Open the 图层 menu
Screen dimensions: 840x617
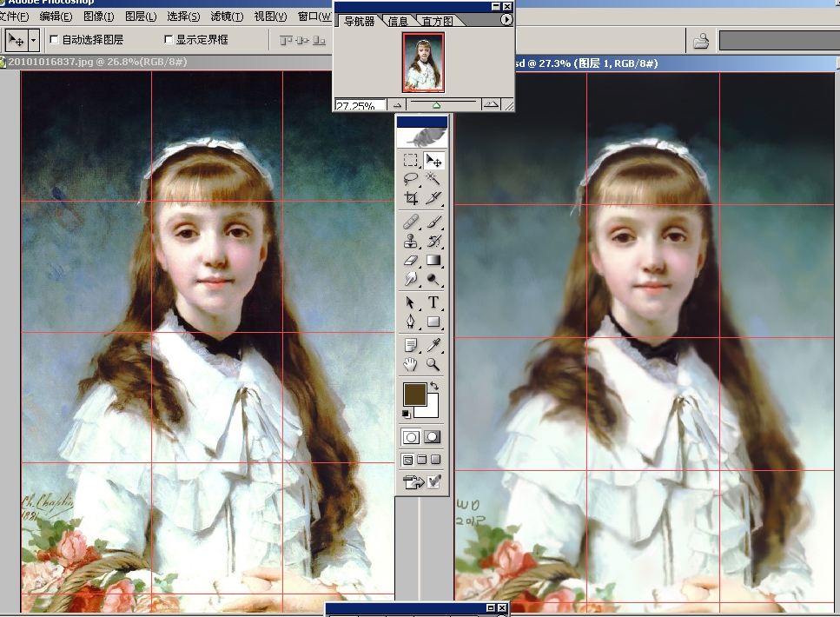point(141,17)
